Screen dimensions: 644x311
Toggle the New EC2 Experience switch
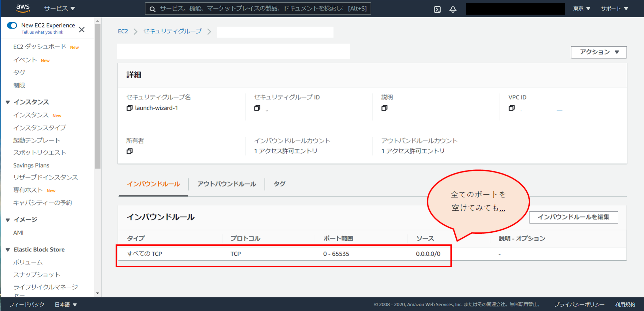[x=12, y=25]
